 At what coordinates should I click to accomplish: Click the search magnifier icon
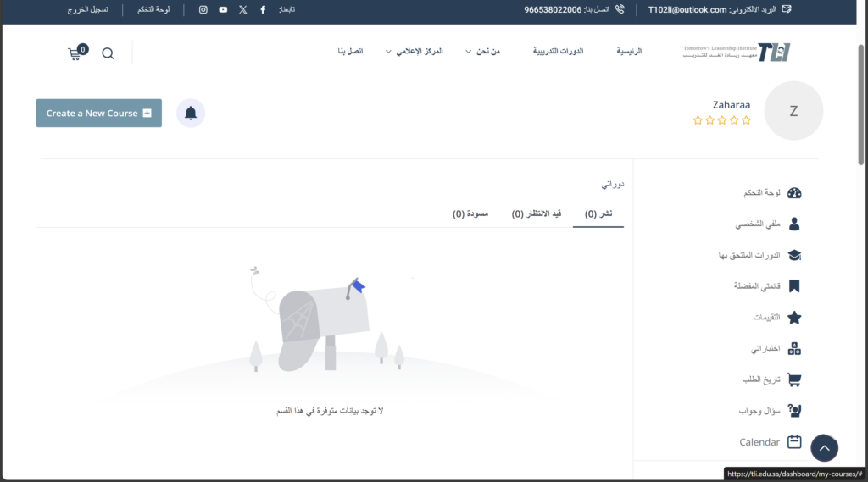[x=108, y=53]
